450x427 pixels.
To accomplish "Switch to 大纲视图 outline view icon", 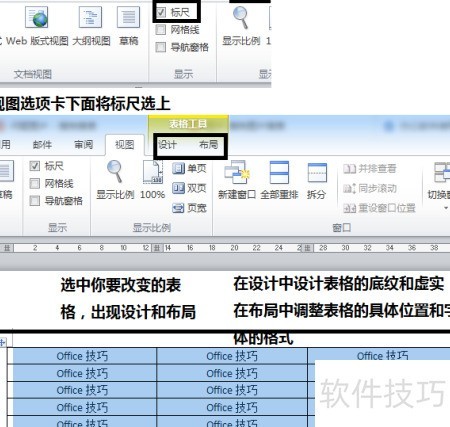I will point(90,18).
